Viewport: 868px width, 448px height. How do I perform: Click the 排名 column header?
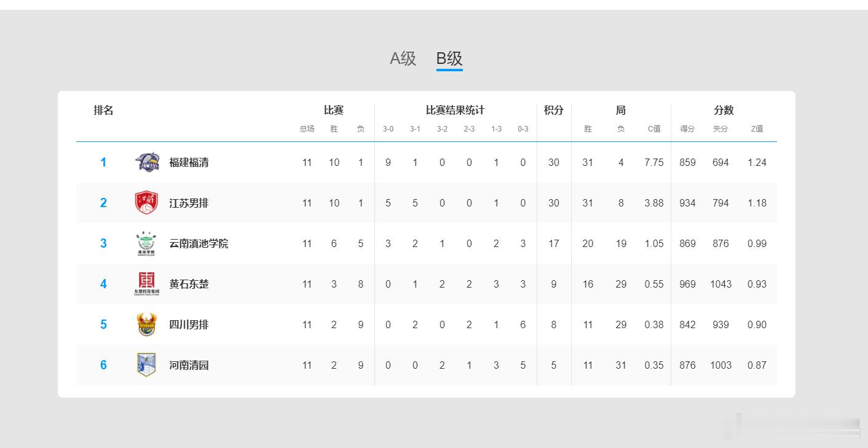click(x=103, y=111)
